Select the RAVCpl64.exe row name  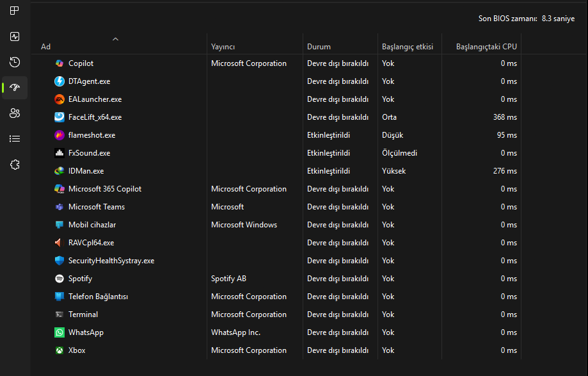click(91, 243)
